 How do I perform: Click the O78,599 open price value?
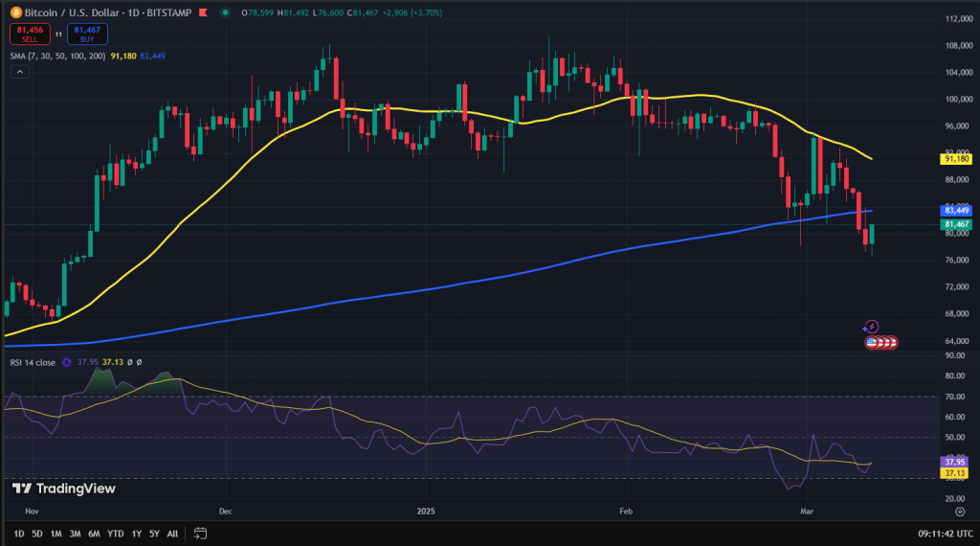pyautogui.click(x=257, y=12)
